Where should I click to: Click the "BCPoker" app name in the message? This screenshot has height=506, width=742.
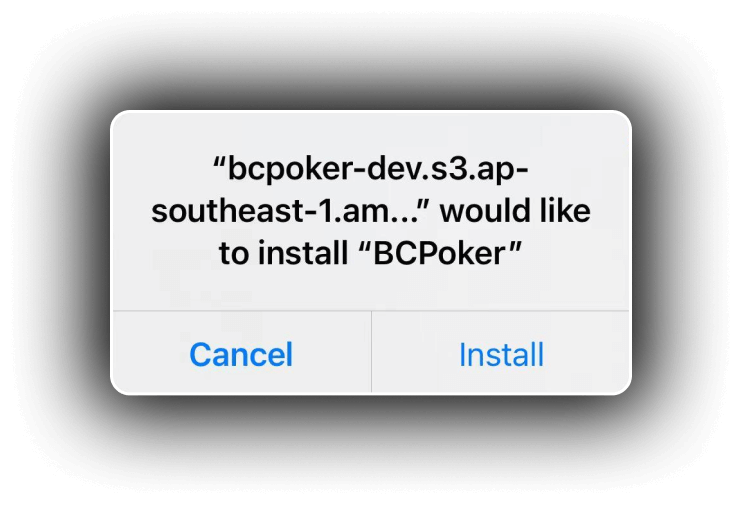click(x=440, y=253)
